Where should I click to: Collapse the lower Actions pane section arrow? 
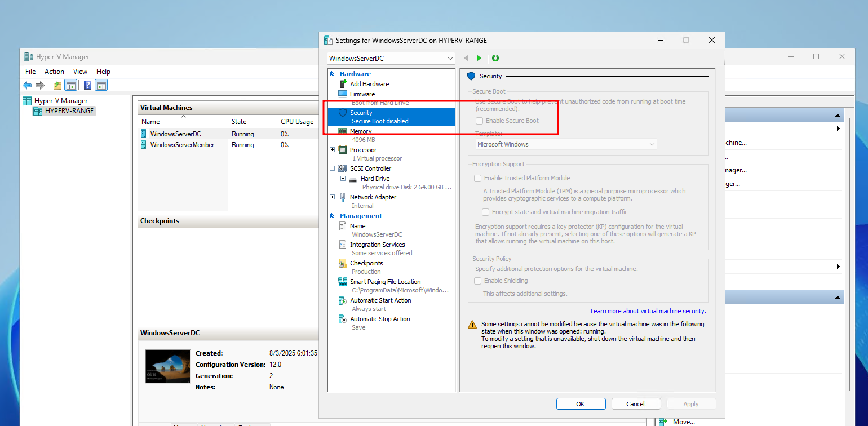839,297
